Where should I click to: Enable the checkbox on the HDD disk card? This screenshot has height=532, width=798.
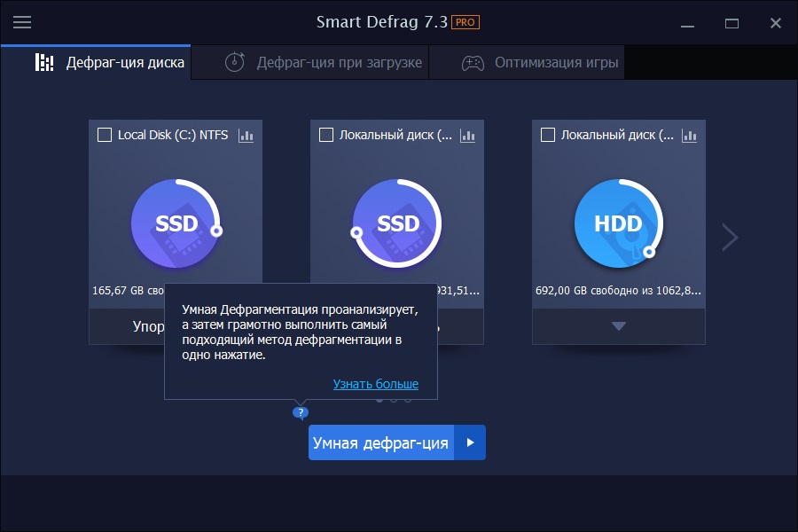548,135
